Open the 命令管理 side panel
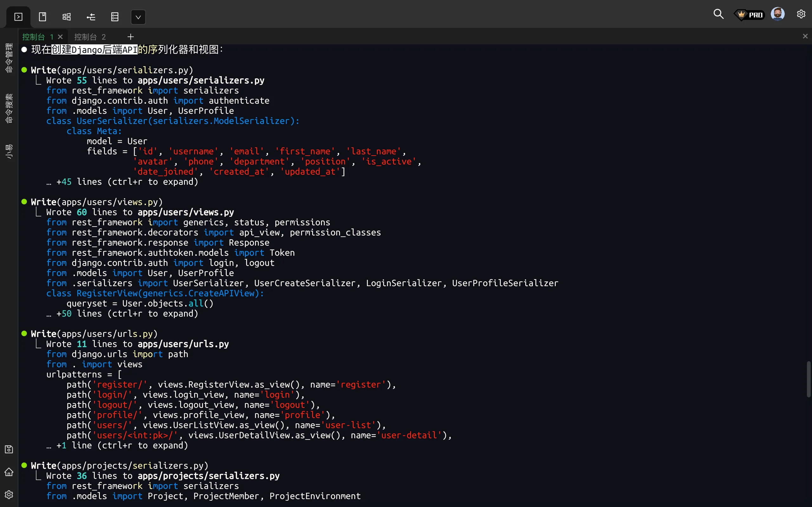 coord(9,58)
